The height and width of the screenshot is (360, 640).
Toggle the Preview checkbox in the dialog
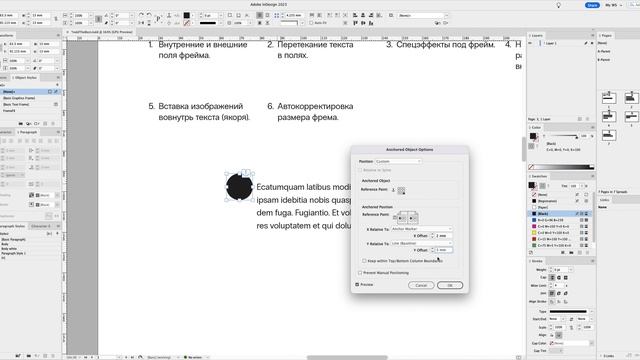(x=357, y=284)
